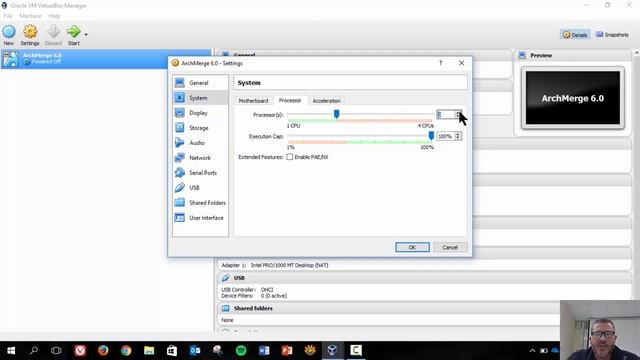Click the ArchMerge 6.0 preview thumbnail
This screenshot has width=640, height=360.
[x=573, y=98]
